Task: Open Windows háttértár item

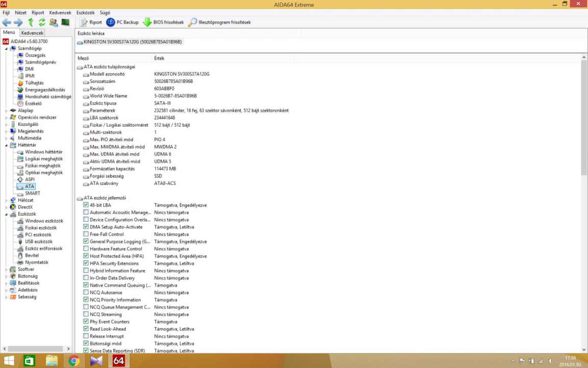Action: pyautogui.click(x=43, y=152)
